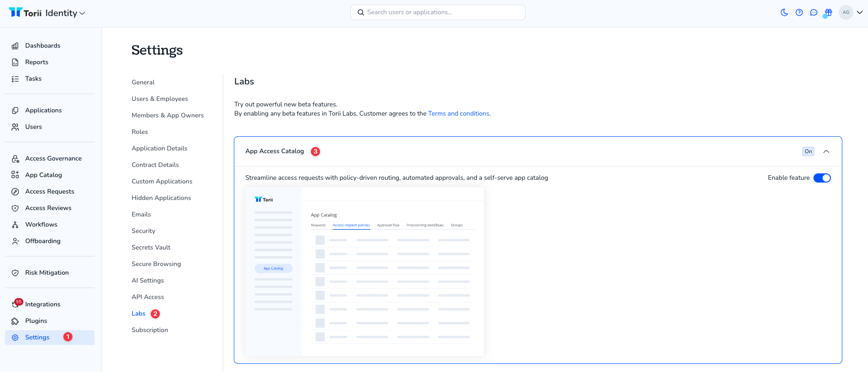Click the Settings gear icon
The image size is (868, 372).
point(15,337)
